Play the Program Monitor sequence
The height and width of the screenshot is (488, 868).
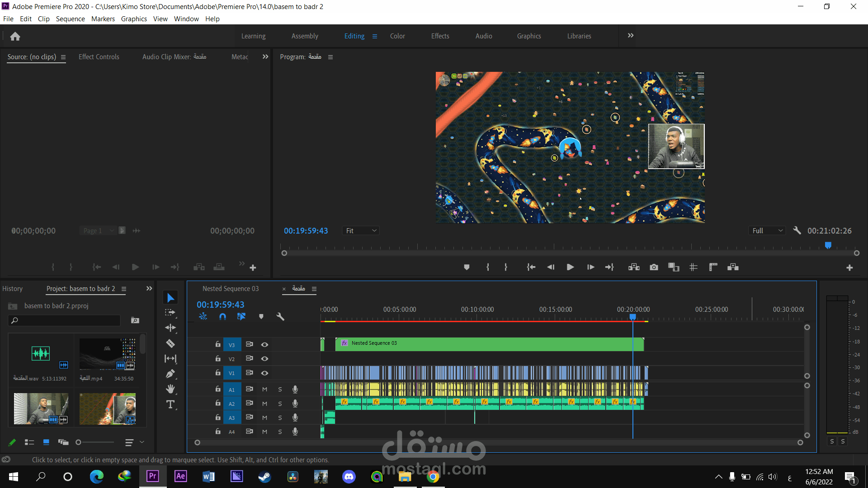coord(571,267)
